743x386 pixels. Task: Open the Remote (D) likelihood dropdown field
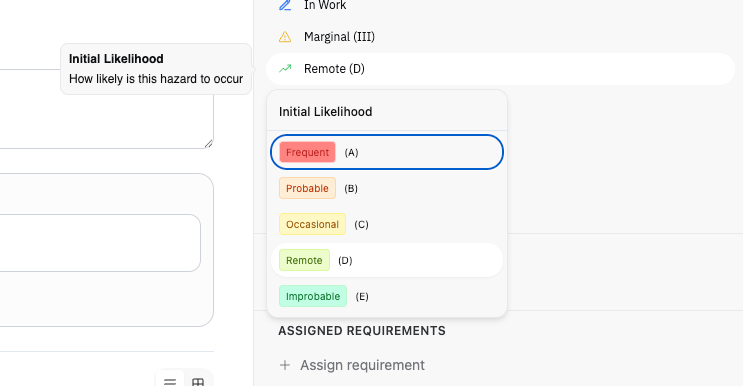tap(500, 69)
